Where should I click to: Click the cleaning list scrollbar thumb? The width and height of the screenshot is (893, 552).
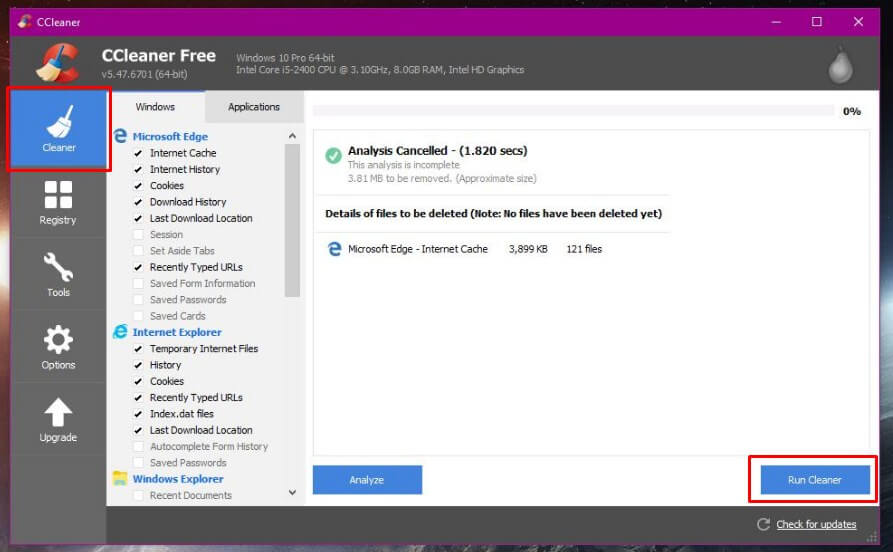coord(292,220)
